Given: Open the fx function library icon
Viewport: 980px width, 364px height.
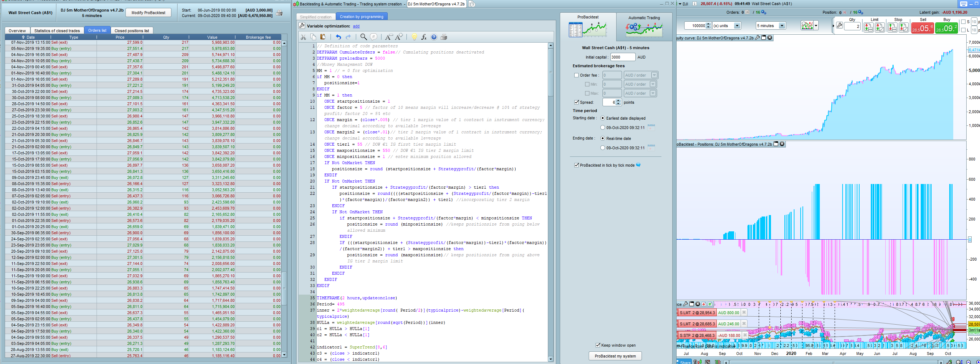Looking at the screenshot, I should point(424,37).
